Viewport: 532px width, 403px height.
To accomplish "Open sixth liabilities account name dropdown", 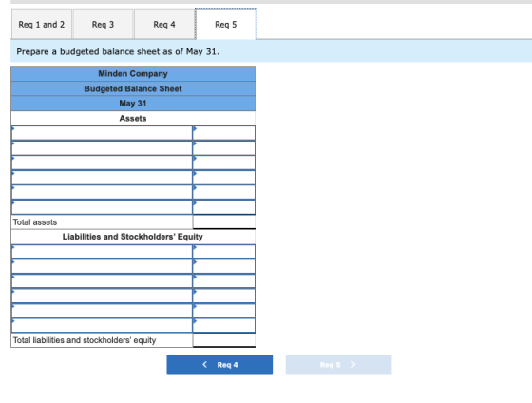I will [x=102, y=325].
